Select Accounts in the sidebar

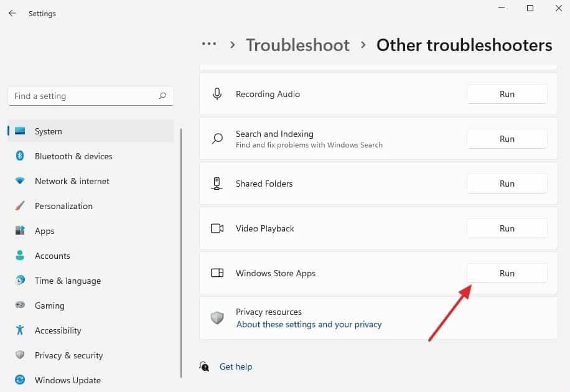[52, 256]
